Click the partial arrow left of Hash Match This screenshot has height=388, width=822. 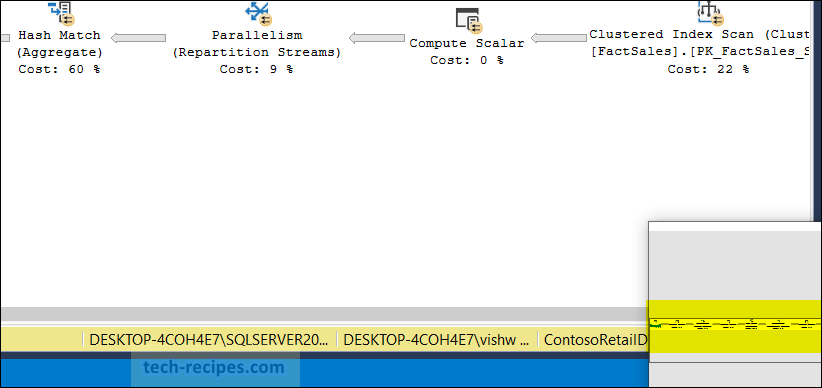[5, 38]
